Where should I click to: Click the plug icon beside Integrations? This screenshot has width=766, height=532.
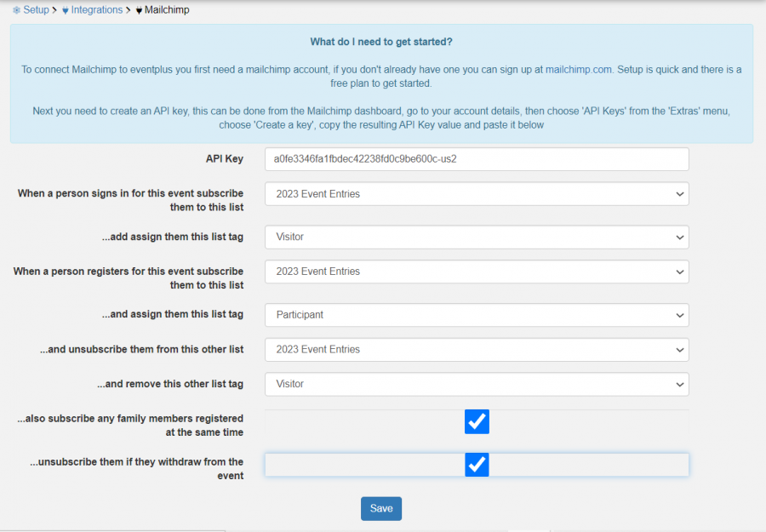[x=65, y=9]
